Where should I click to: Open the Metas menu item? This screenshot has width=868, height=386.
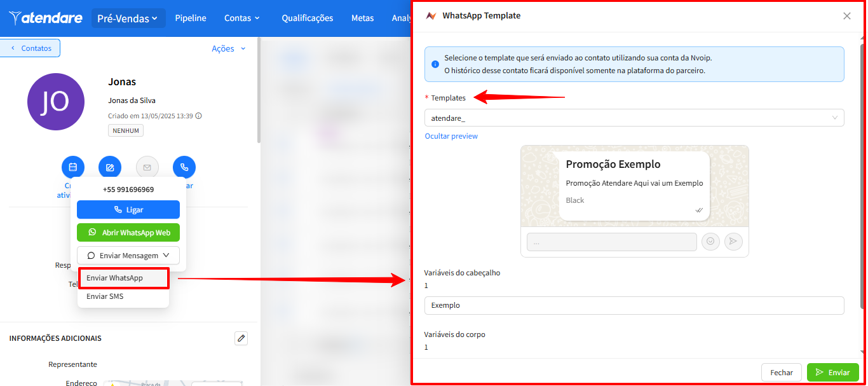(362, 18)
